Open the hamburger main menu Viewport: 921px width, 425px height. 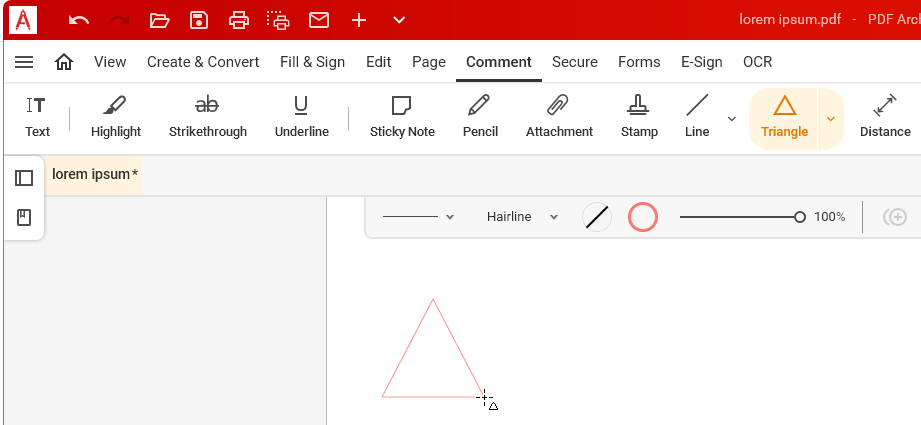pos(23,62)
